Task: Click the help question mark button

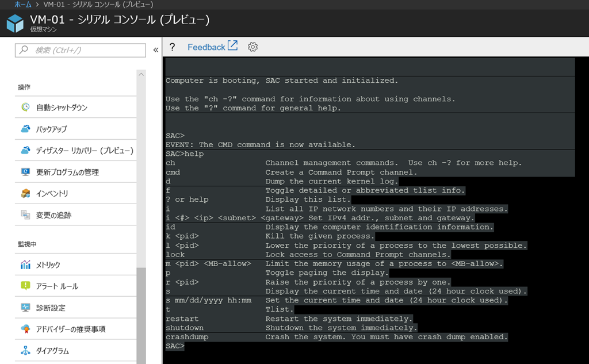Action: tap(172, 47)
